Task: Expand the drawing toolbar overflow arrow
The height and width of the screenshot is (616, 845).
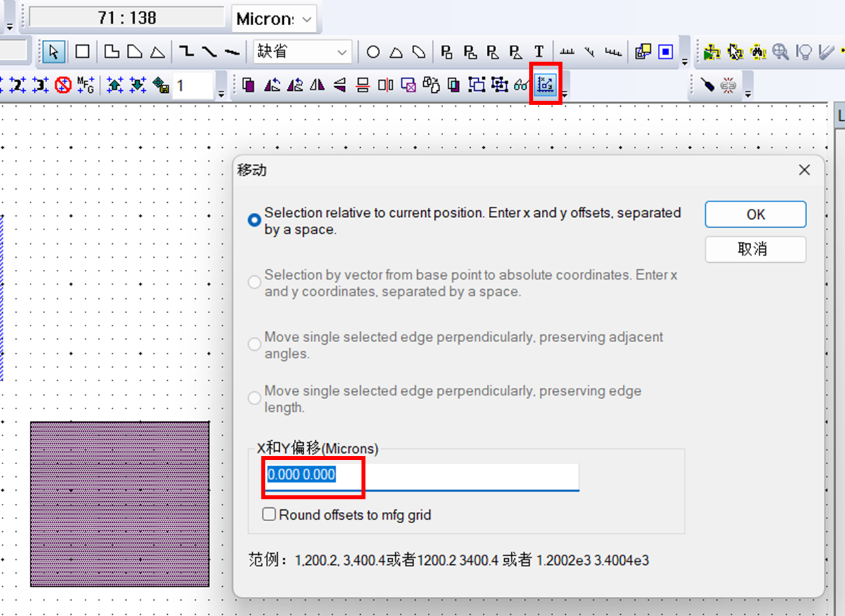Action: coord(684,62)
